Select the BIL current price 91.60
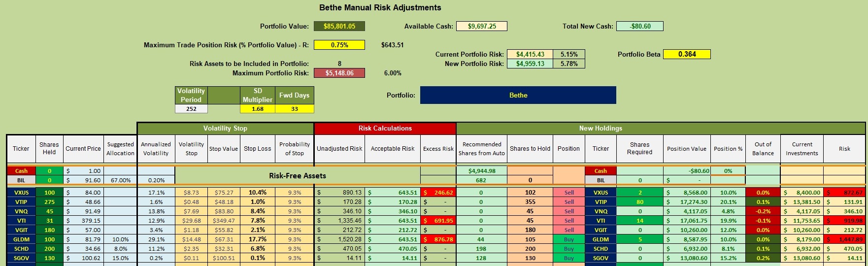Viewport: 868px width, 266px height. tap(83, 180)
